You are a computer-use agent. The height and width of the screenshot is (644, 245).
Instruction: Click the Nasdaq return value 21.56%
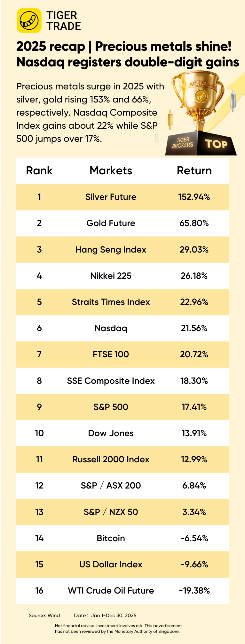click(194, 328)
